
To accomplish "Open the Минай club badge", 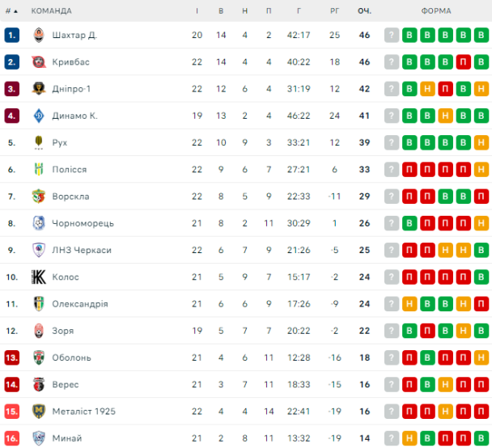I will coord(39,438).
